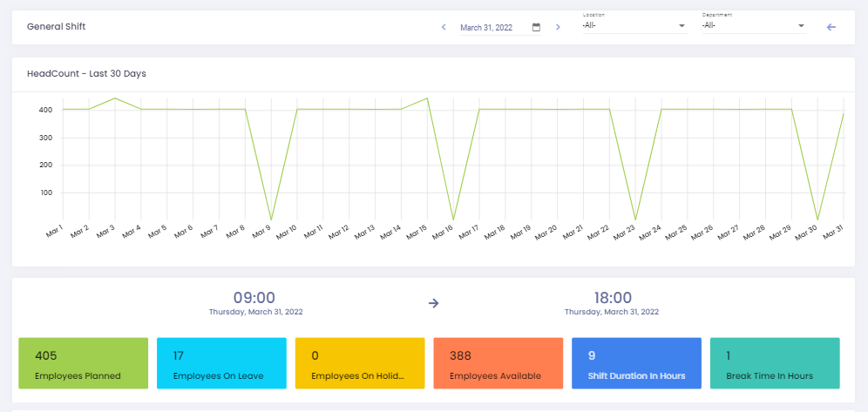Click the 09:00 shift start time
The height and width of the screenshot is (412, 868).
254,298
